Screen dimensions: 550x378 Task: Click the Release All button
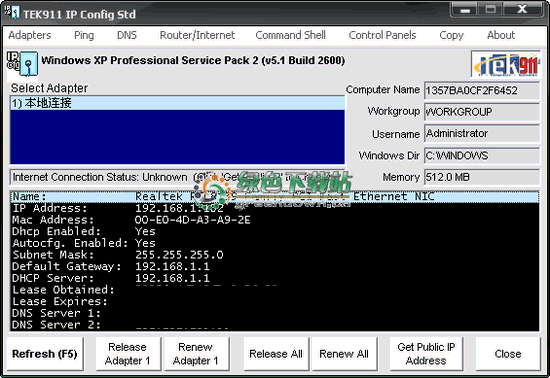point(276,354)
